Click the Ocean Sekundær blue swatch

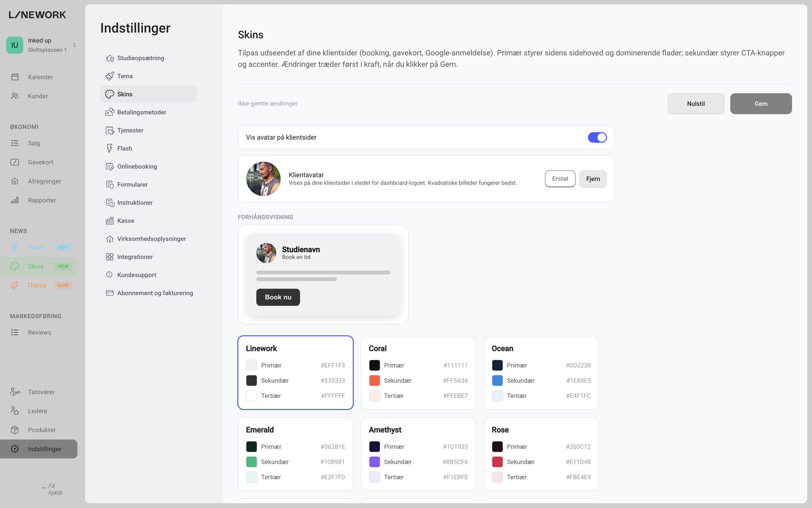point(497,380)
